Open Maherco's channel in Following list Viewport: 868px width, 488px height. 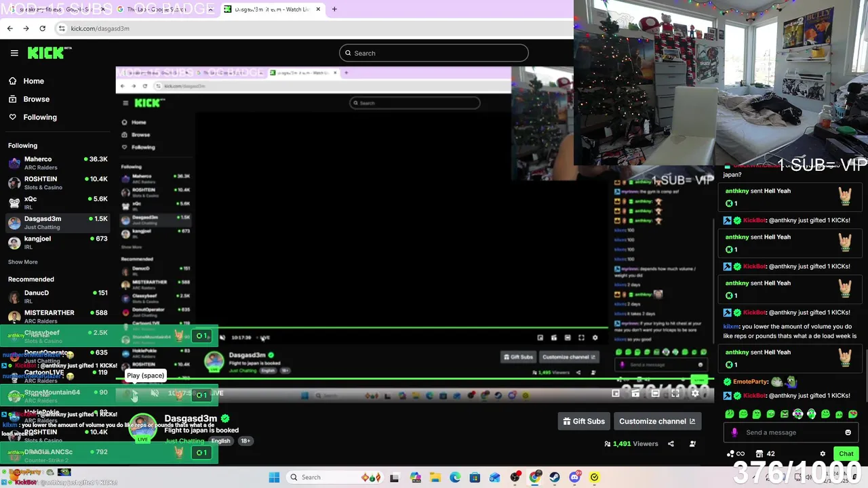58,163
